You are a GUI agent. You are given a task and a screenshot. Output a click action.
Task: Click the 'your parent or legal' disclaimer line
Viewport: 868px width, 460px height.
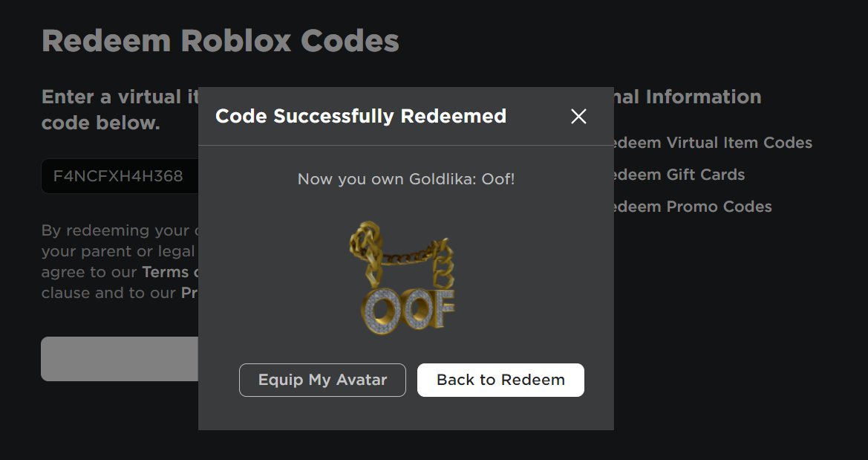[x=120, y=251]
